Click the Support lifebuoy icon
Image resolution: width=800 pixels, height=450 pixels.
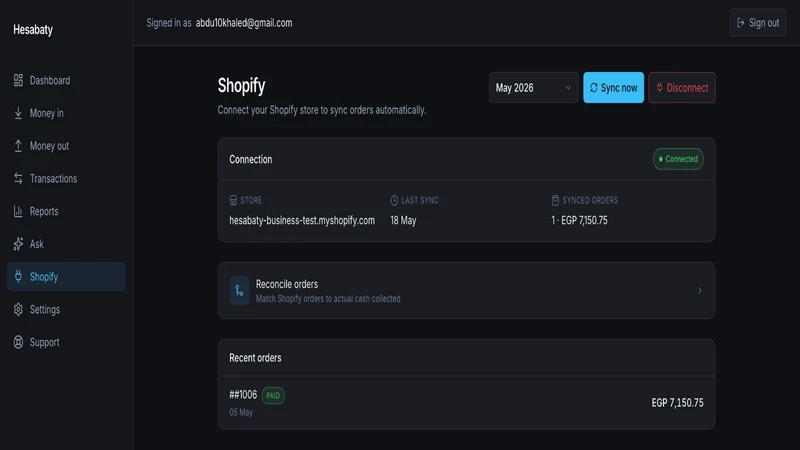[x=18, y=342]
